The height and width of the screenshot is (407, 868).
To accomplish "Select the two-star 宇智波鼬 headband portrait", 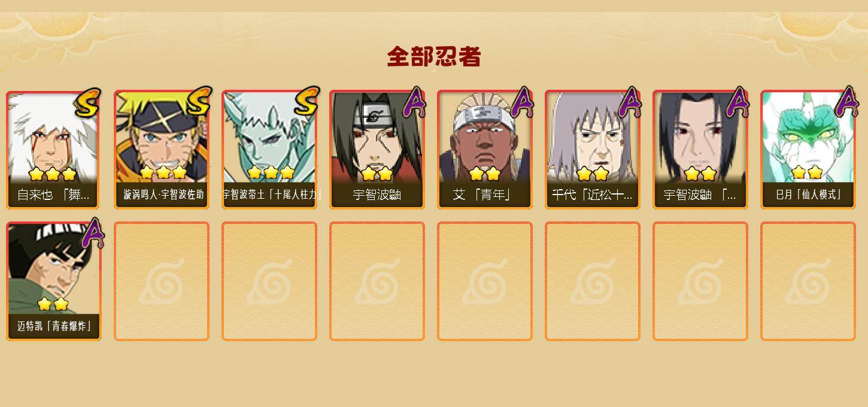I will click(377, 150).
